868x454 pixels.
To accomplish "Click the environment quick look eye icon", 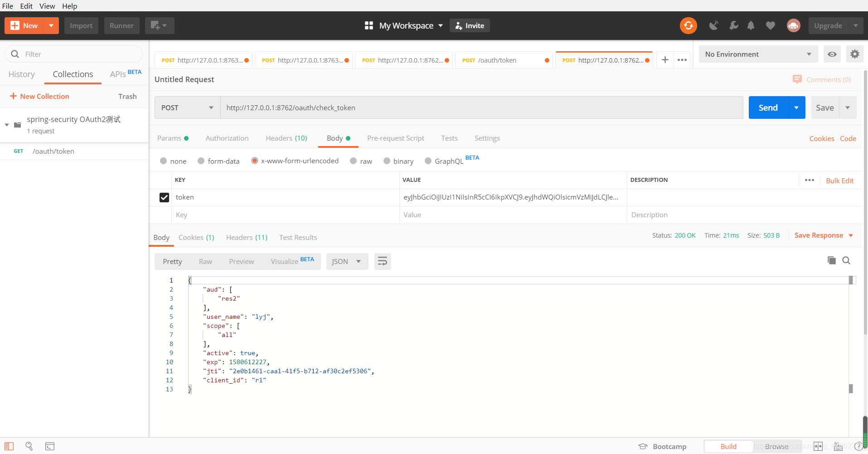I will (832, 54).
